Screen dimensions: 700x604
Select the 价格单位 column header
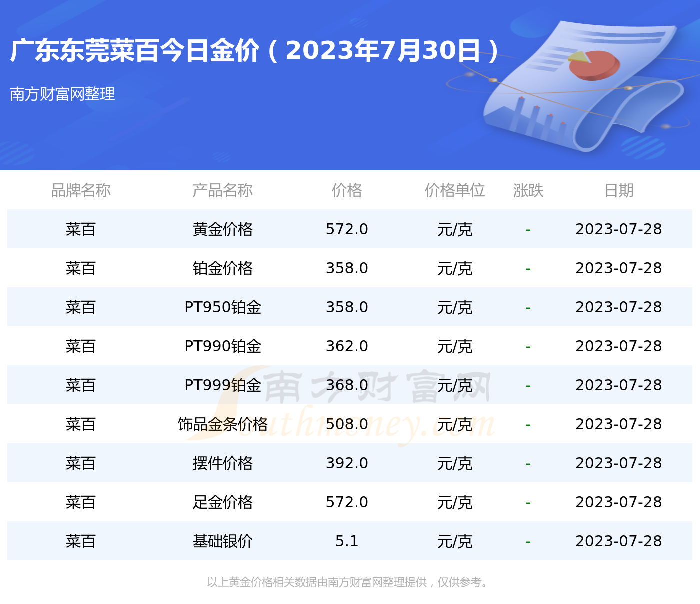point(455,190)
